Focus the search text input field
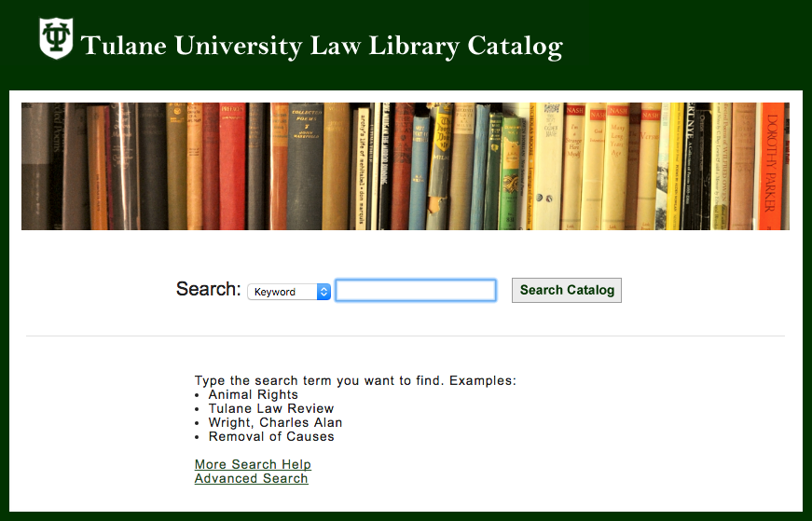Viewport: 812px width, 521px height. point(416,290)
